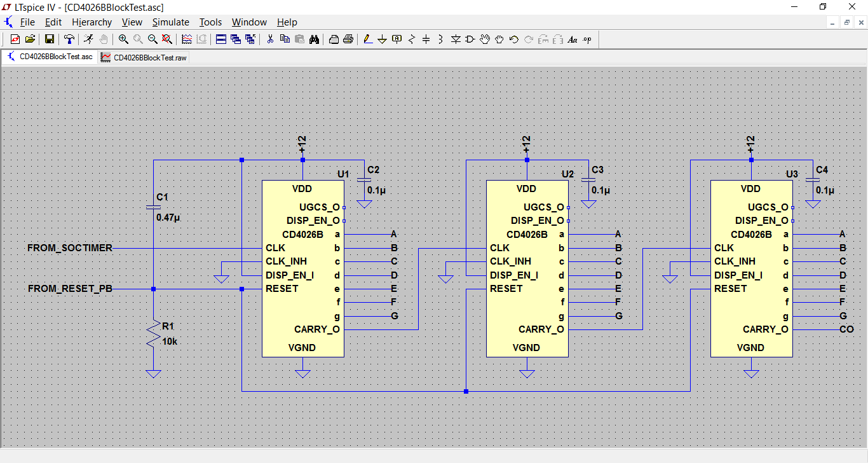Click the RESET pin text on U3

click(x=731, y=289)
